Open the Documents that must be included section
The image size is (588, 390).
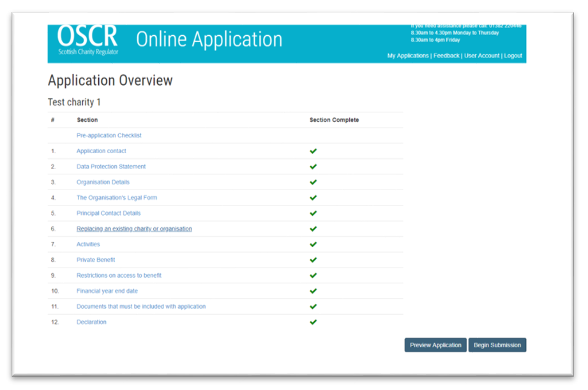pyautogui.click(x=140, y=306)
